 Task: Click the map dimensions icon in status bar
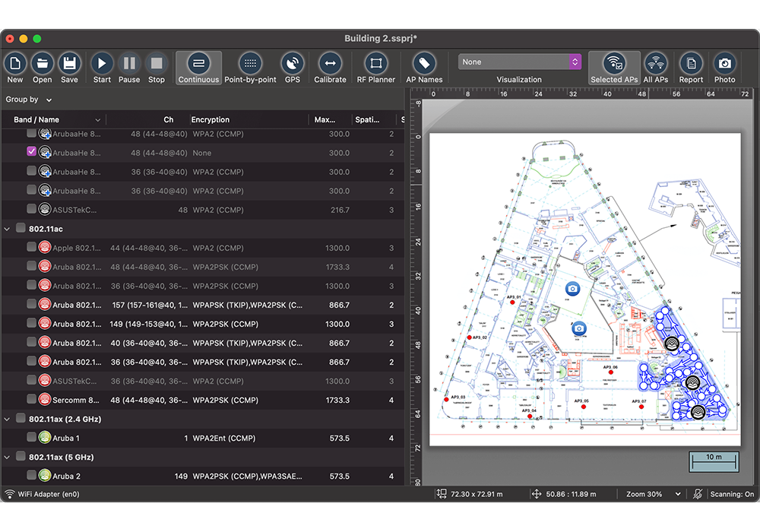pos(441,494)
